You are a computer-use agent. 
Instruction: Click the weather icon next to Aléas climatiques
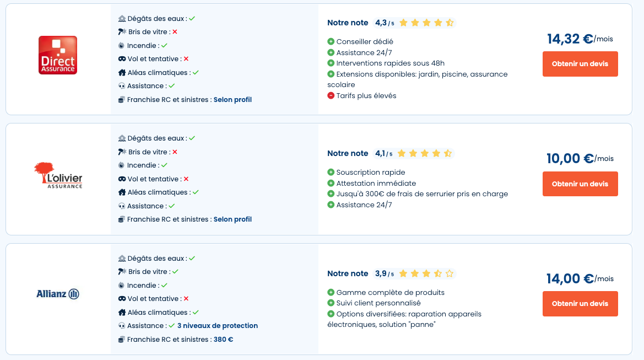coord(122,72)
